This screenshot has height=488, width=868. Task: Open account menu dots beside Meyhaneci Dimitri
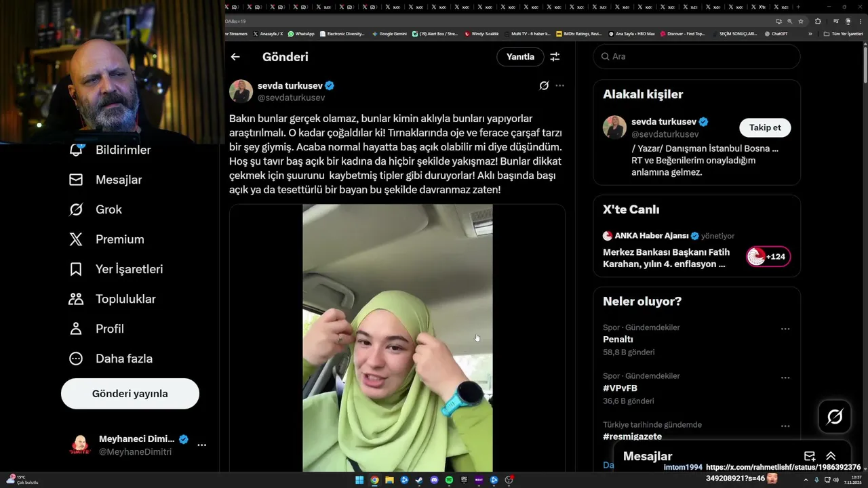point(201,445)
